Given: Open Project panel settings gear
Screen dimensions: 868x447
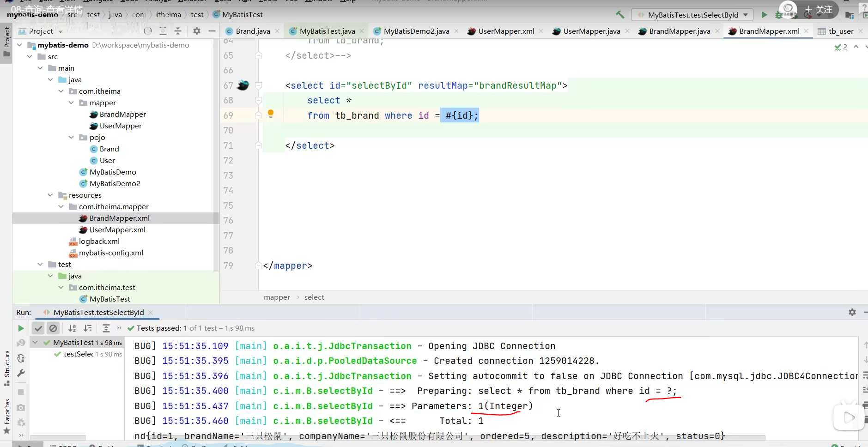Looking at the screenshot, I should 197,31.
